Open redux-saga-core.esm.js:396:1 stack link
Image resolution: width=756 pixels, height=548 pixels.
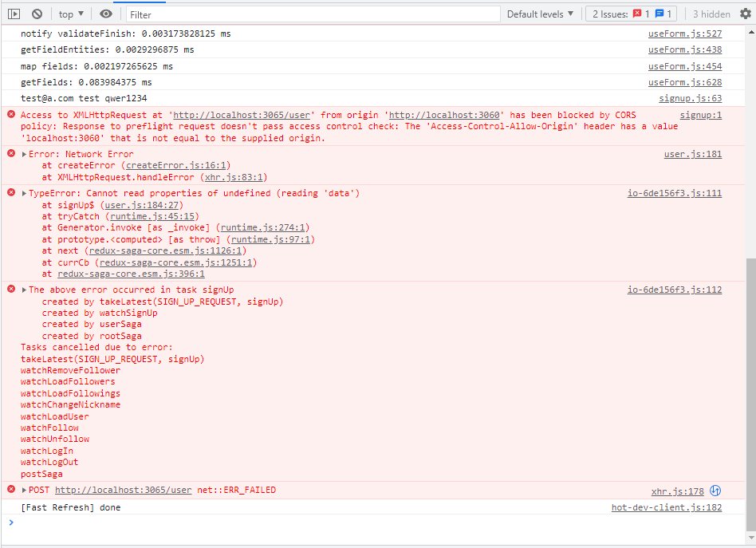pyautogui.click(x=131, y=274)
